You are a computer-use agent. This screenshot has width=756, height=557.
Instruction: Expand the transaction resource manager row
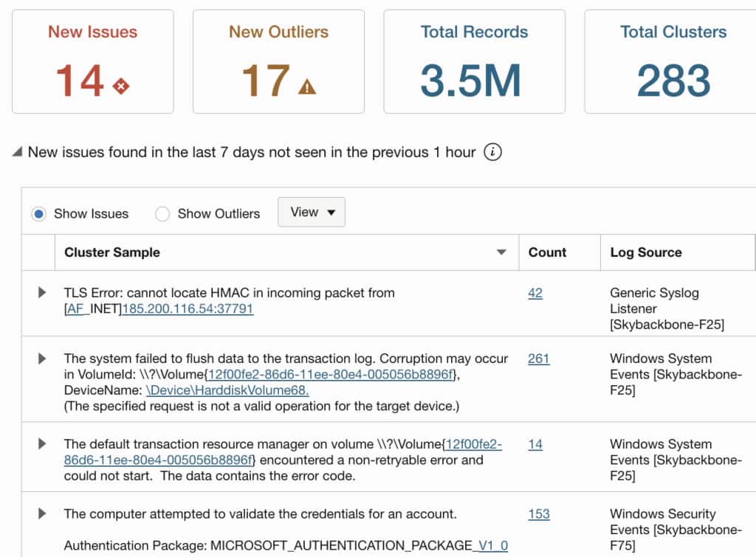point(41,444)
